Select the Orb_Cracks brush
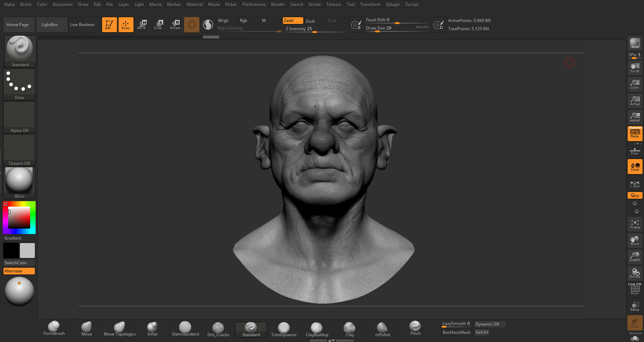 218,329
